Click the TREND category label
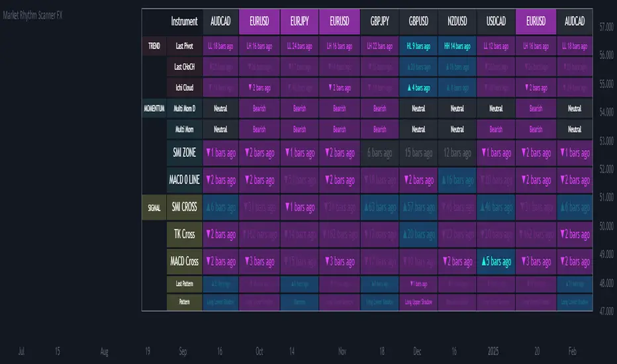The height and width of the screenshot is (364, 617). pyautogui.click(x=153, y=46)
